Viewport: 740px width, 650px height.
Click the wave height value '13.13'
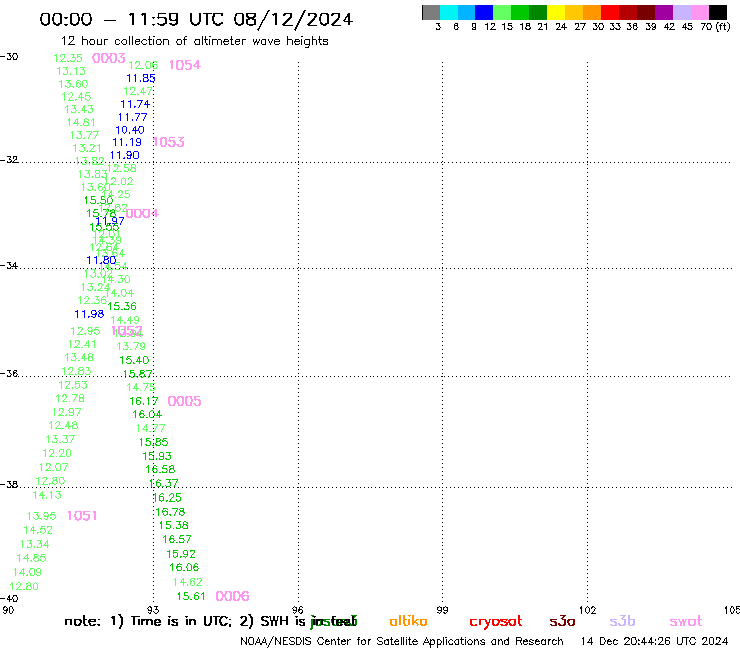coord(71,71)
